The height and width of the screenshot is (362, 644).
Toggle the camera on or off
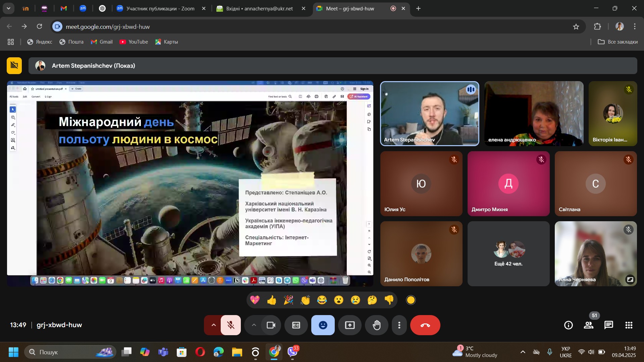click(271, 325)
